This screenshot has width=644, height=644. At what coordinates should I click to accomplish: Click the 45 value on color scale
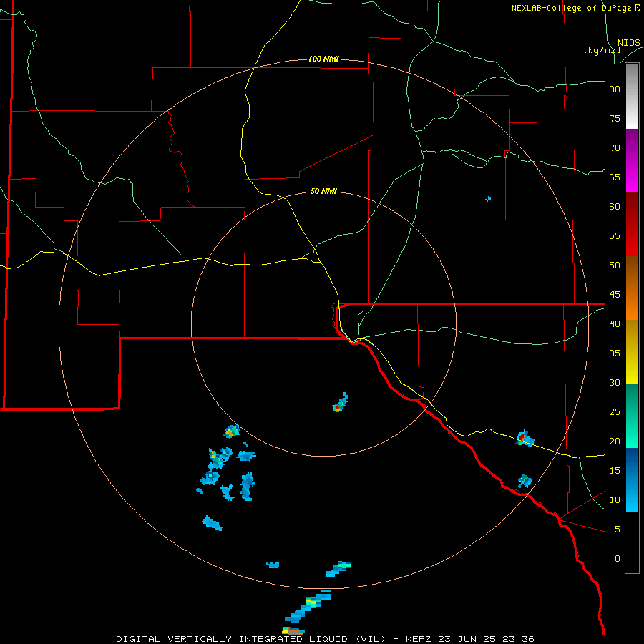615,295
